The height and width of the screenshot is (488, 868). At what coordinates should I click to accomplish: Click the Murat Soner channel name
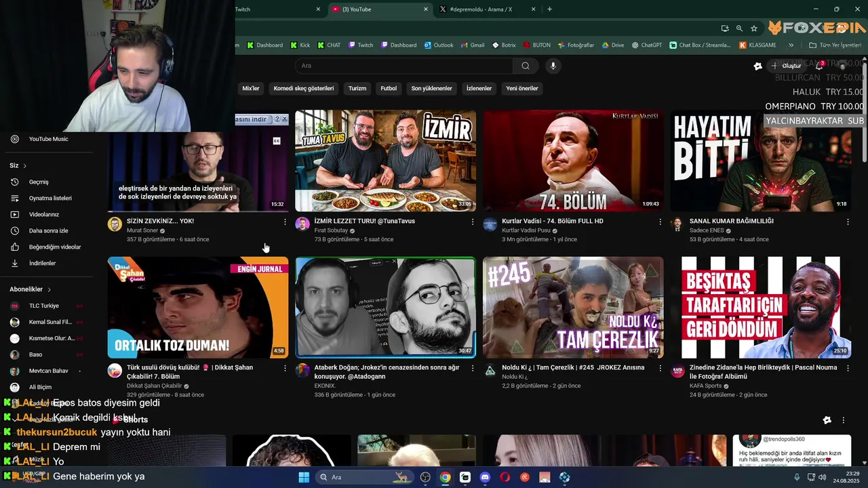142,230
